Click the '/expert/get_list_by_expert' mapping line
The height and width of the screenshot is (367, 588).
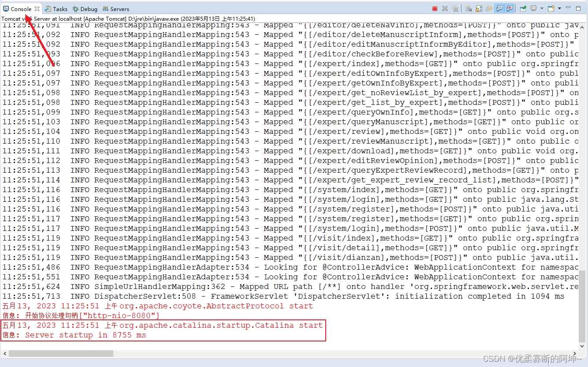(290, 102)
